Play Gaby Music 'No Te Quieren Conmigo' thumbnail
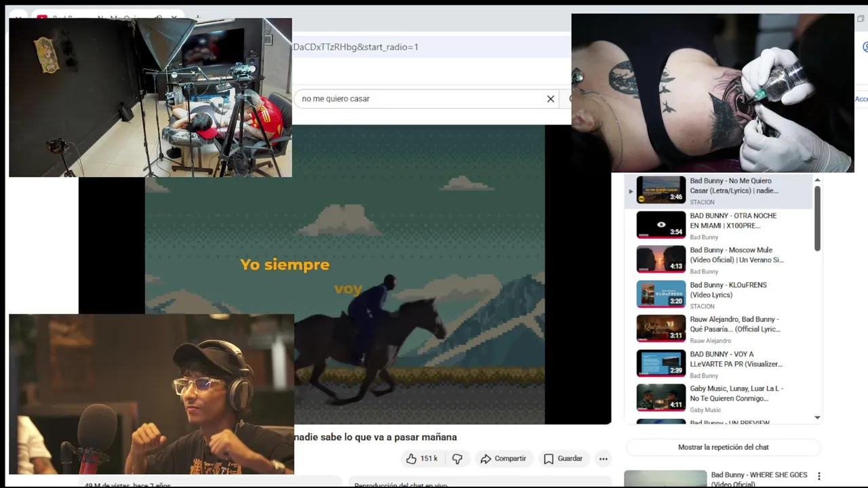This screenshot has width=868, height=488. [661, 398]
